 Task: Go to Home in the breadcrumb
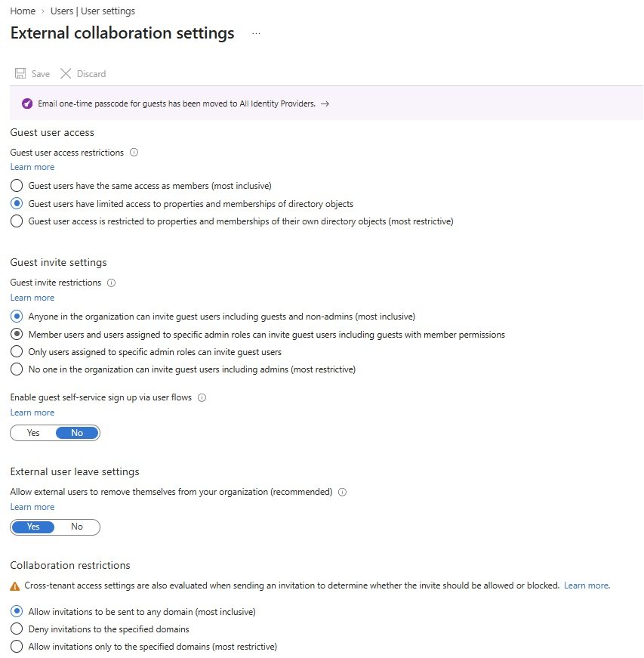[x=23, y=11]
